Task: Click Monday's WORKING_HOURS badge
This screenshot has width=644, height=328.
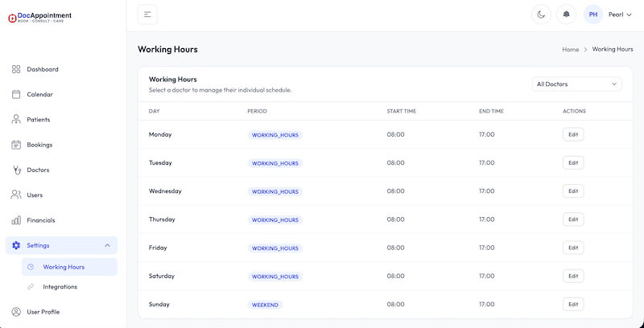Action: click(275, 135)
